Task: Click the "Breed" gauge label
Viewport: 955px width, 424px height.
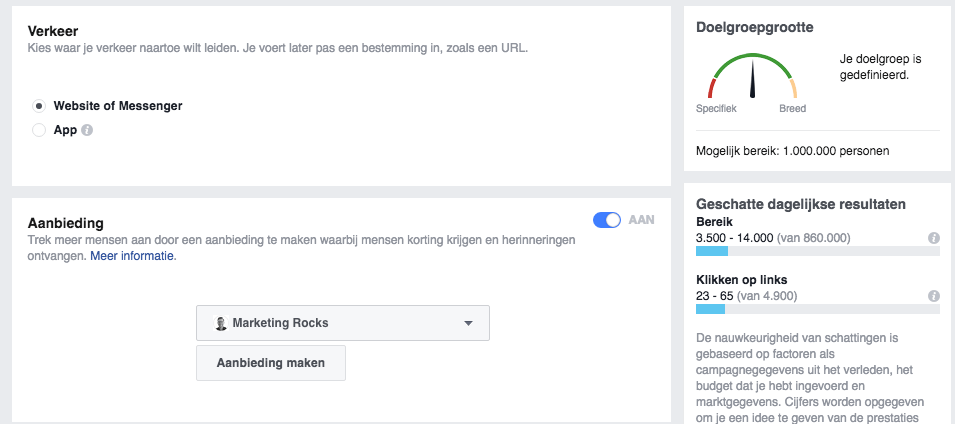Action: coord(792,108)
